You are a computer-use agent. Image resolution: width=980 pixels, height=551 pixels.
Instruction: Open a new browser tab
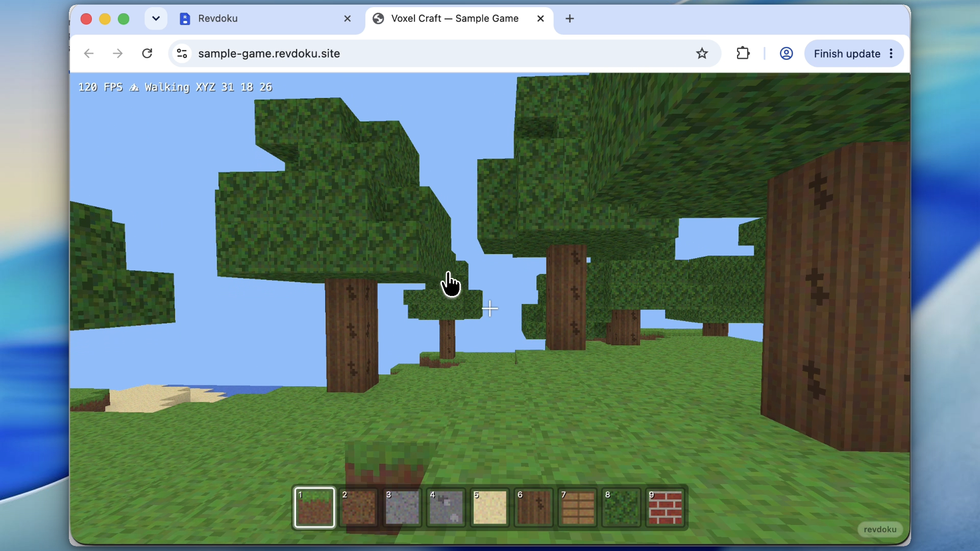pos(570,19)
